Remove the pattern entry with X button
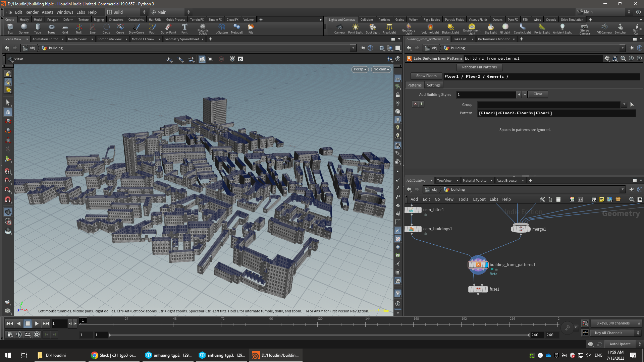This screenshot has height=362, width=644. [415, 104]
